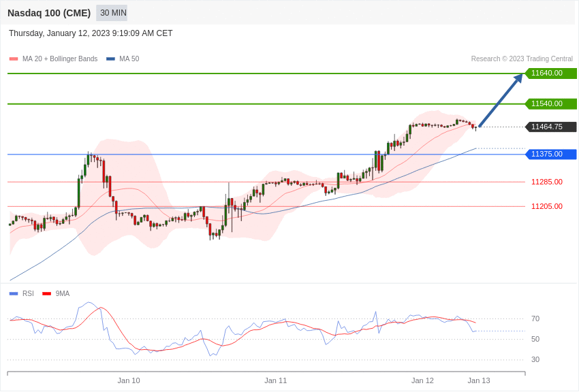Click the Thursday, January 12, 2023 timestamp text

(x=91, y=33)
